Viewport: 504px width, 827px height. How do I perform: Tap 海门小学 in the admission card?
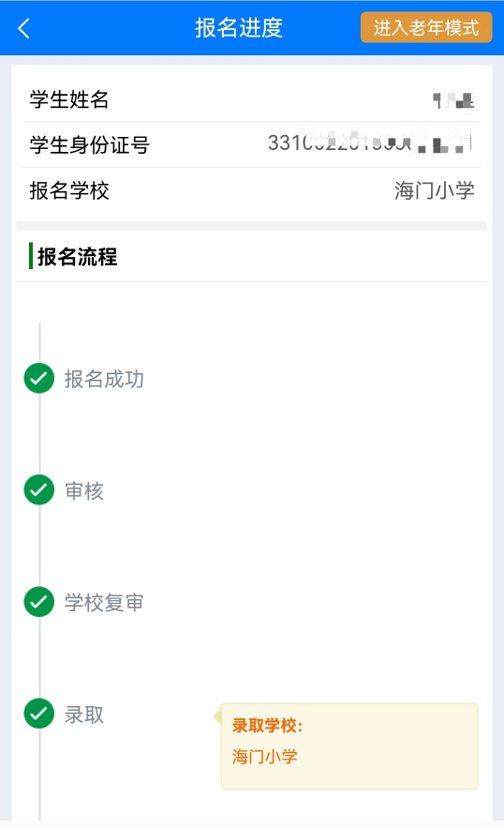[265, 757]
